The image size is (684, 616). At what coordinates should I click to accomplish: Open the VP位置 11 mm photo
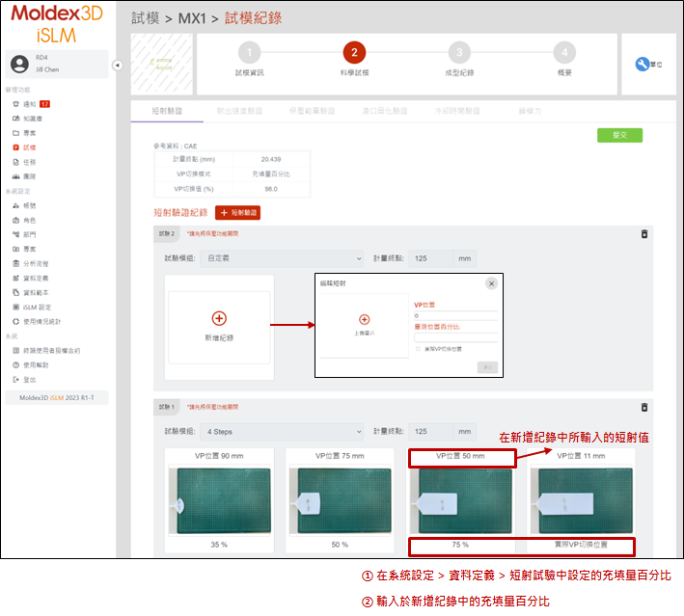[582, 500]
